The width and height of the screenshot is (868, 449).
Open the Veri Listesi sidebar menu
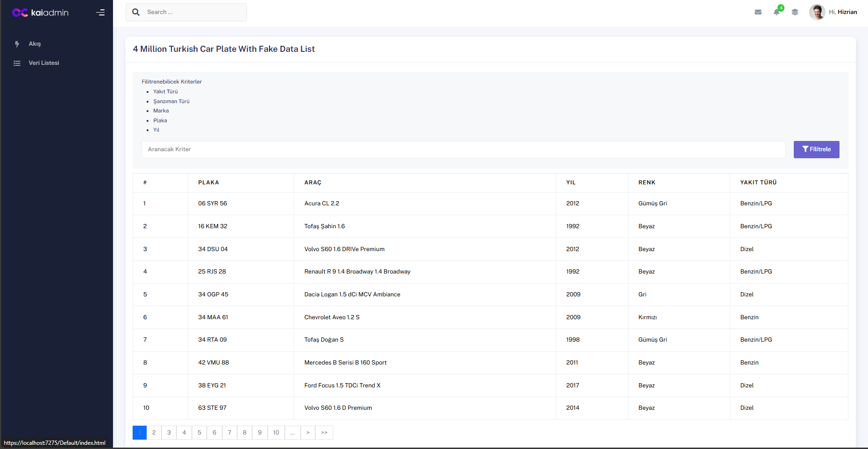[x=44, y=63]
